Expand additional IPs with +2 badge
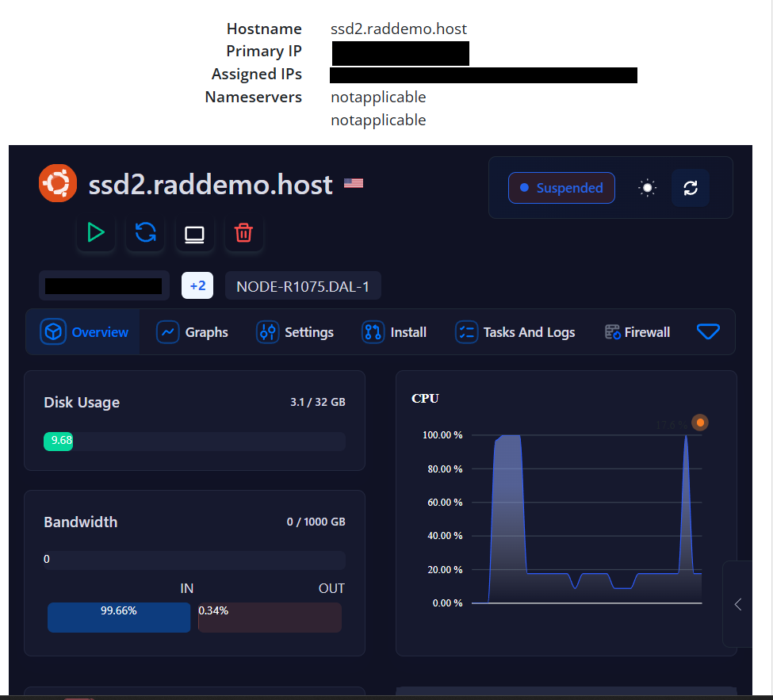 pos(197,285)
